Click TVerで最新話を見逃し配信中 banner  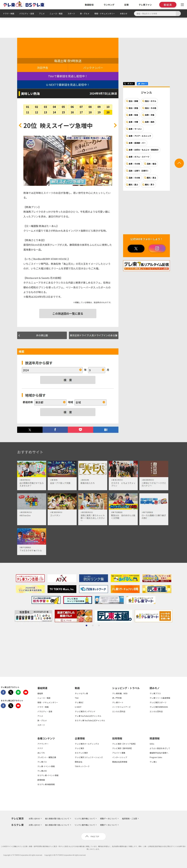(x=68, y=76)
